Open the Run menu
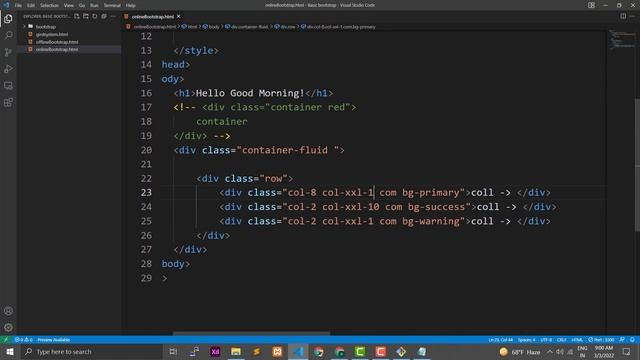Screen dimensions: 640x360 [94, 5]
